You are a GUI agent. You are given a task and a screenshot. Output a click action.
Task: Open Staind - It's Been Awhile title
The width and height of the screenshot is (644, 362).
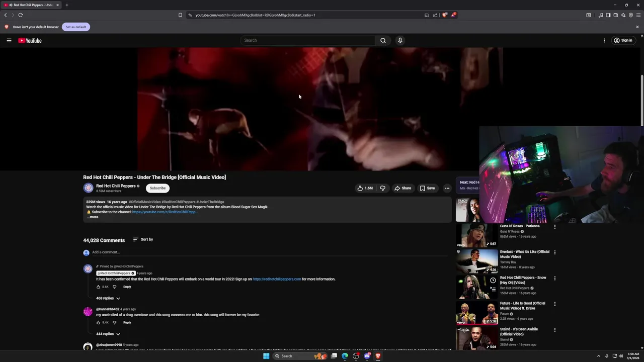click(519, 331)
